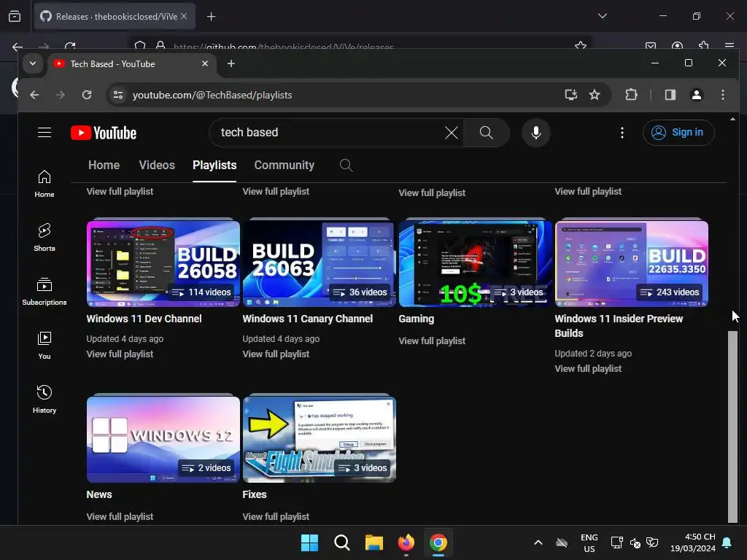This screenshot has height=560, width=747.
Task: Open Chrome profile icon
Action: pyautogui.click(x=697, y=95)
